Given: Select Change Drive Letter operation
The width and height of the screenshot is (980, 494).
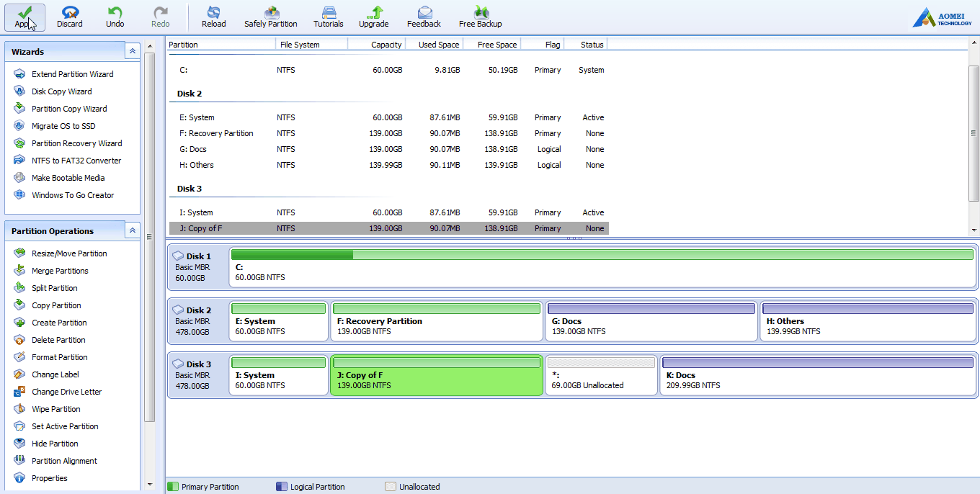Looking at the screenshot, I should point(66,392).
